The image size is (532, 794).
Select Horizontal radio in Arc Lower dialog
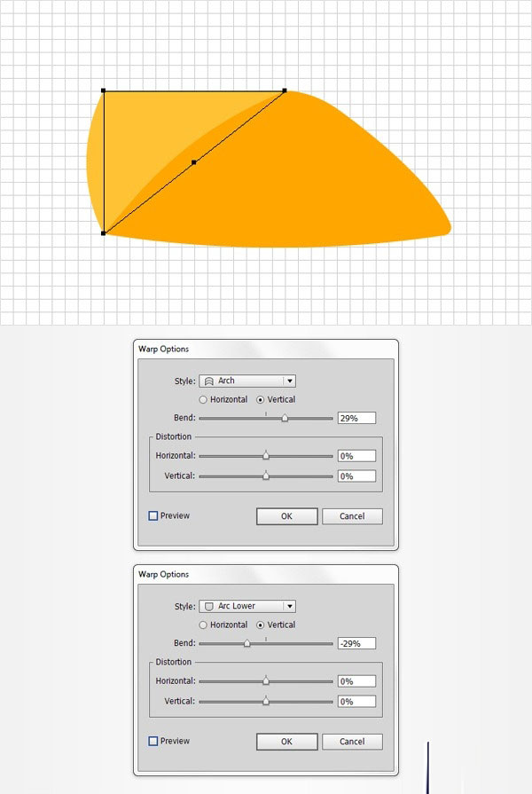203,625
